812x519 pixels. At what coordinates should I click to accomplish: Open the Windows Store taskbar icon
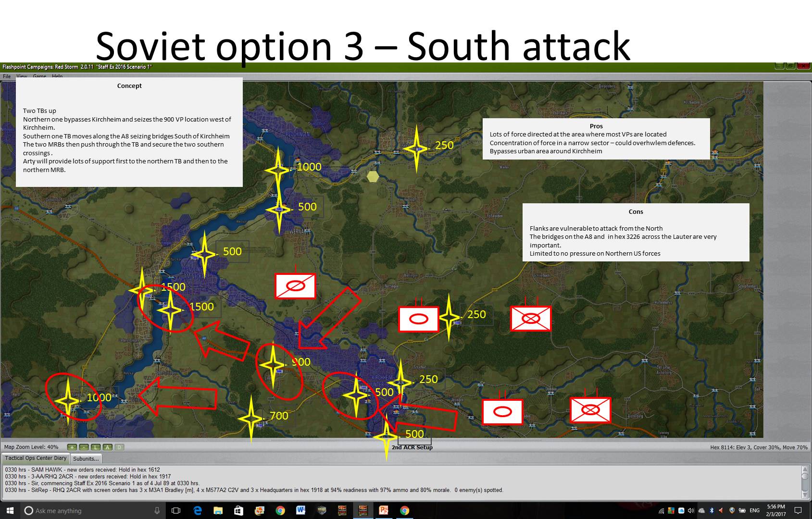238,510
